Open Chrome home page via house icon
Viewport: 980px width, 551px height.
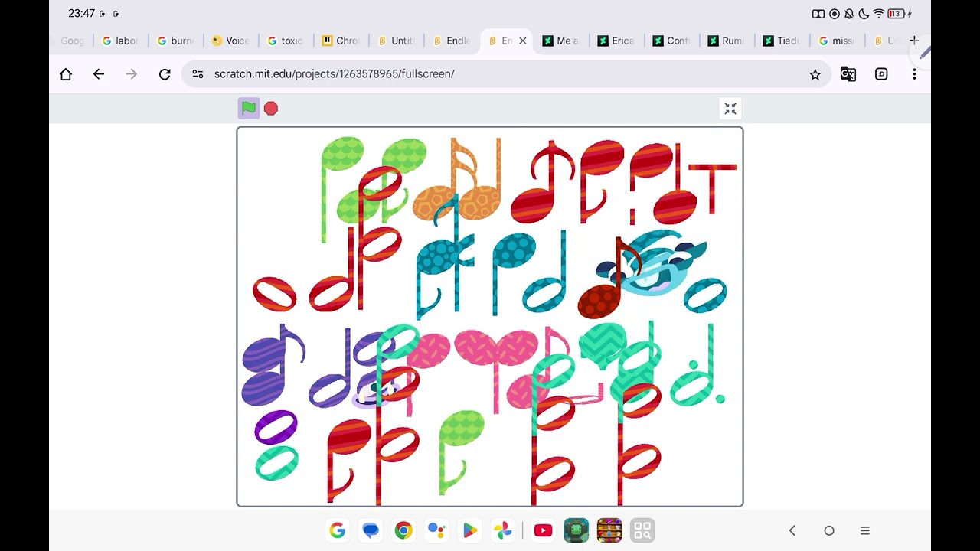coord(66,74)
